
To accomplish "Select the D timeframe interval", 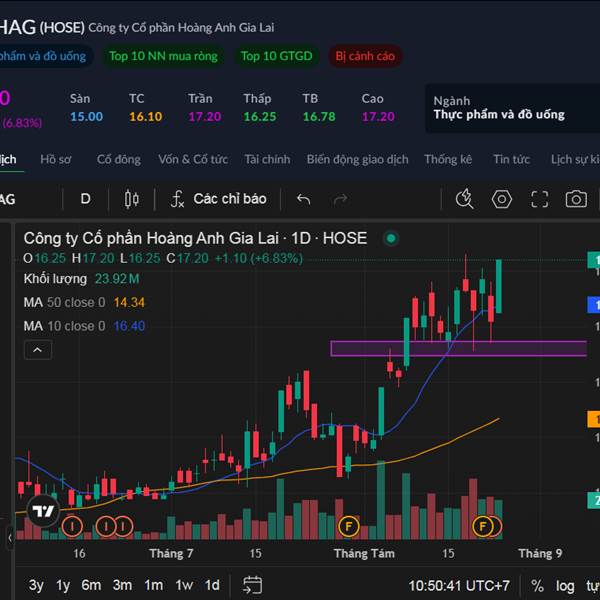I will (x=85, y=199).
